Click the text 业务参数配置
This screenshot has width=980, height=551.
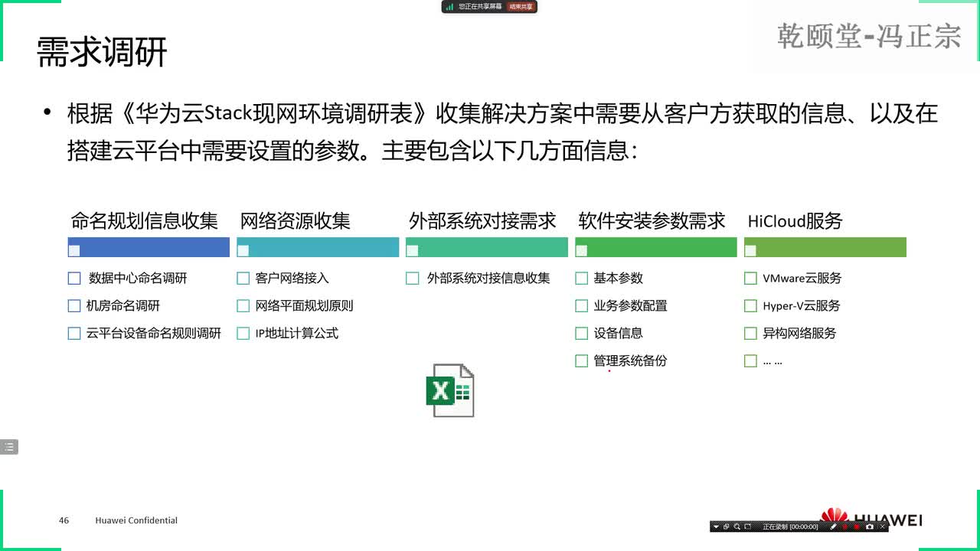(631, 306)
